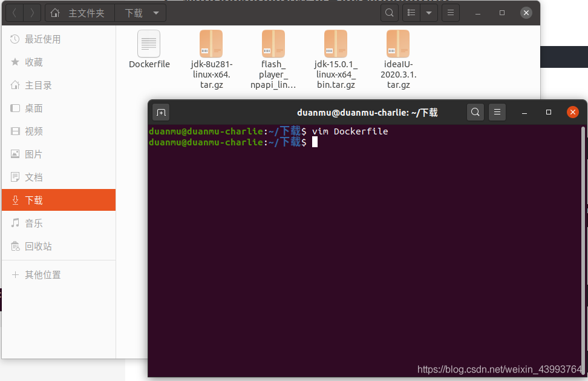Go to 主目录 home in sidebar
This screenshot has height=381, width=588.
point(59,85)
